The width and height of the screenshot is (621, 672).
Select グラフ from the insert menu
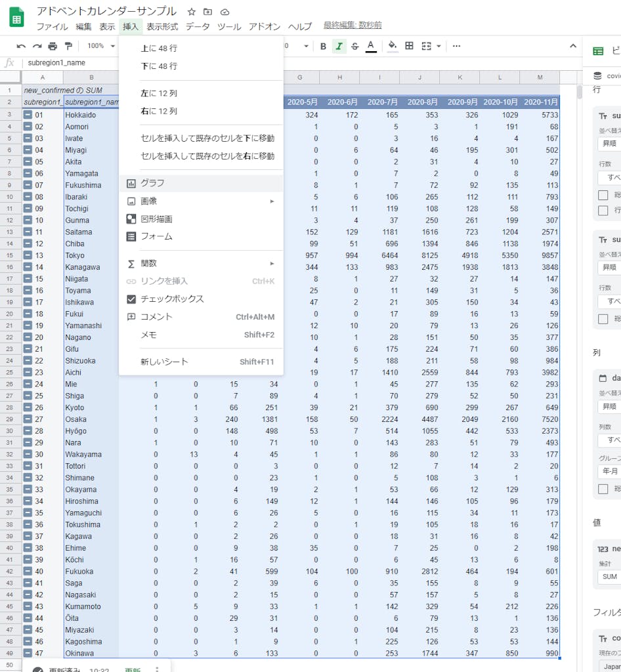click(x=201, y=184)
